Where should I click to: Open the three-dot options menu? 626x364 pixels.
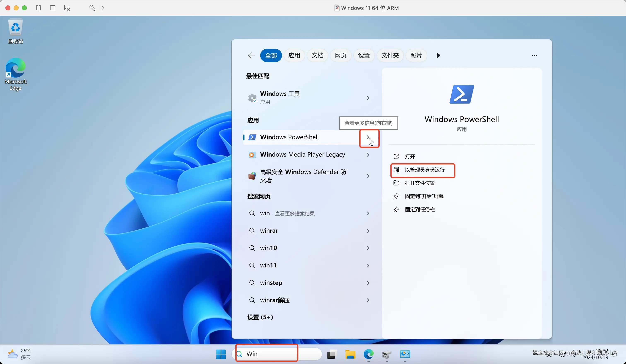(x=534, y=55)
